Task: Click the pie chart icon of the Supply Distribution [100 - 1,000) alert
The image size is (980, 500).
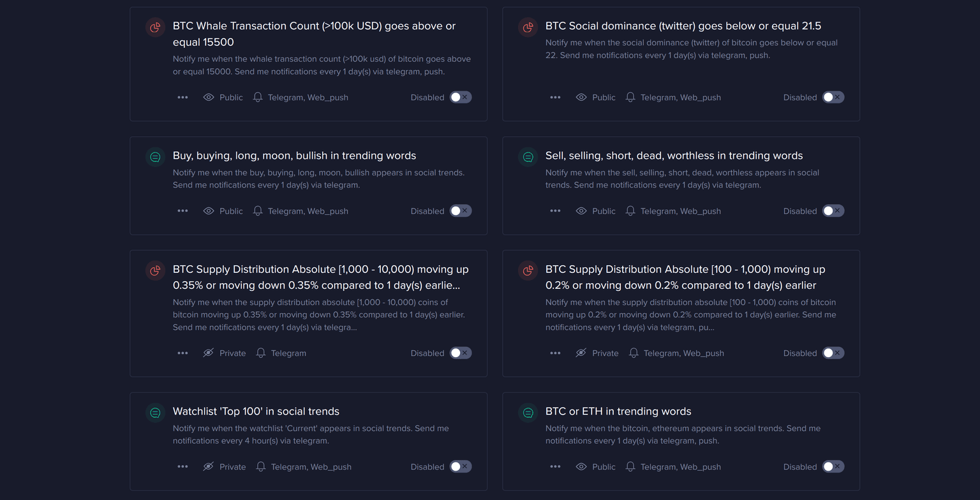Action: tap(528, 270)
